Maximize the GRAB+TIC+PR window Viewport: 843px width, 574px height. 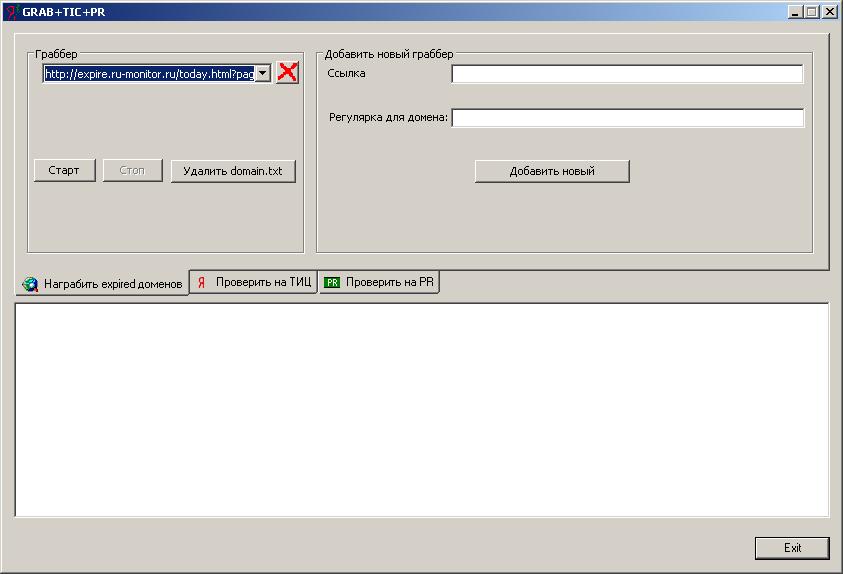(x=812, y=11)
